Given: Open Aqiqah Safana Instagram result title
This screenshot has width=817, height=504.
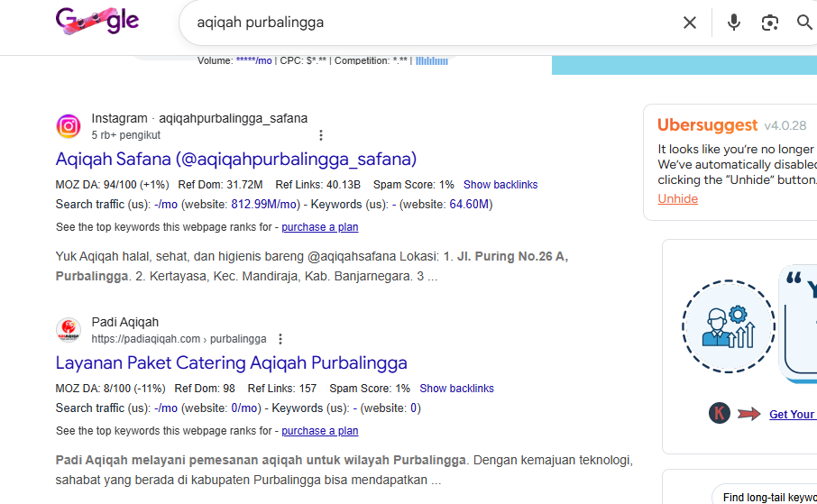Looking at the screenshot, I should pyautogui.click(x=236, y=159).
